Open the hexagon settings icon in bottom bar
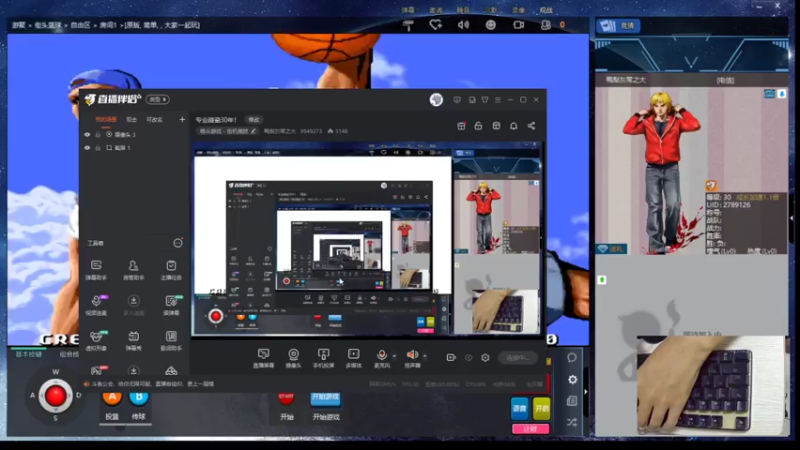 485,358
